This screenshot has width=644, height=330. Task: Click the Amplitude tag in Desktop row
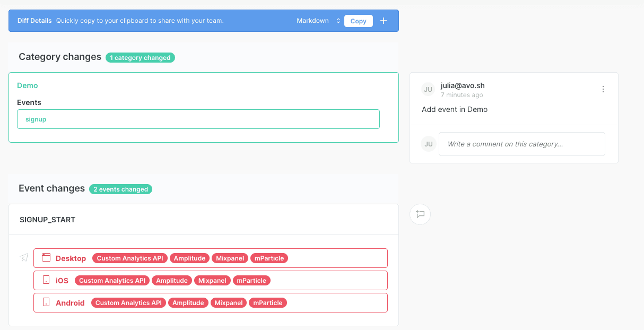pyautogui.click(x=189, y=258)
